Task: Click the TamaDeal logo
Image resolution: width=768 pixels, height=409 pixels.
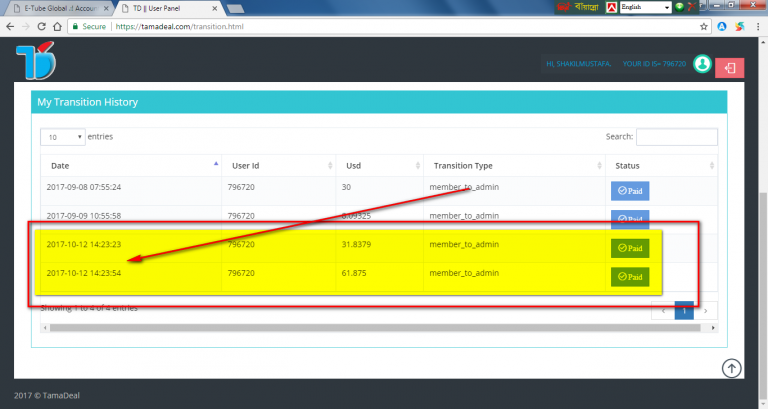Action: click(x=35, y=64)
